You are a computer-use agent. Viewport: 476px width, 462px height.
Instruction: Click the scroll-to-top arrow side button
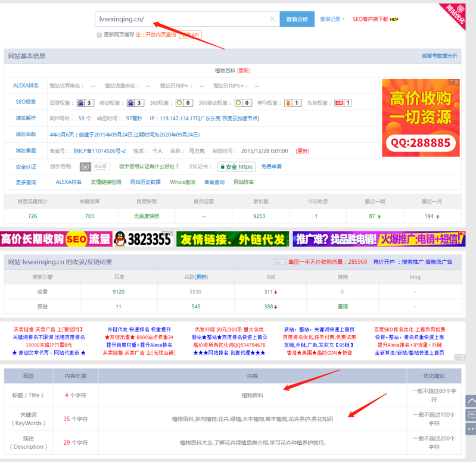click(x=471, y=401)
